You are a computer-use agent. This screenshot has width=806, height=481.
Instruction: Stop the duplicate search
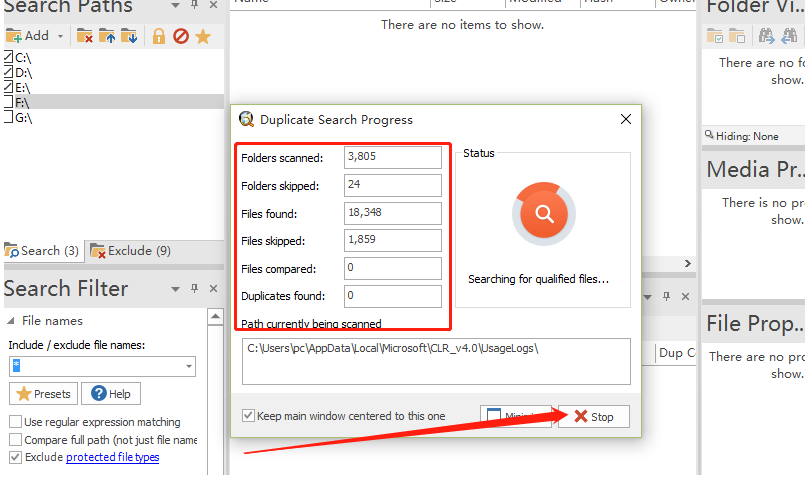click(593, 416)
